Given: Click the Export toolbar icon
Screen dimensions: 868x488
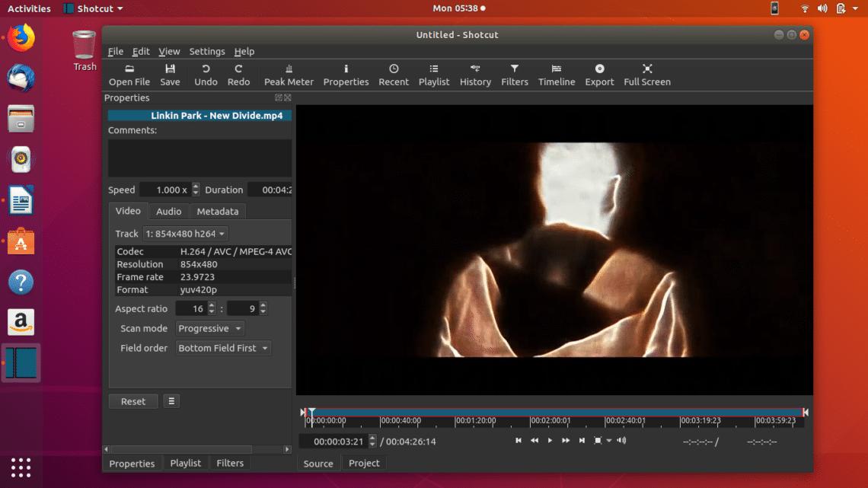Looking at the screenshot, I should [x=599, y=75].
